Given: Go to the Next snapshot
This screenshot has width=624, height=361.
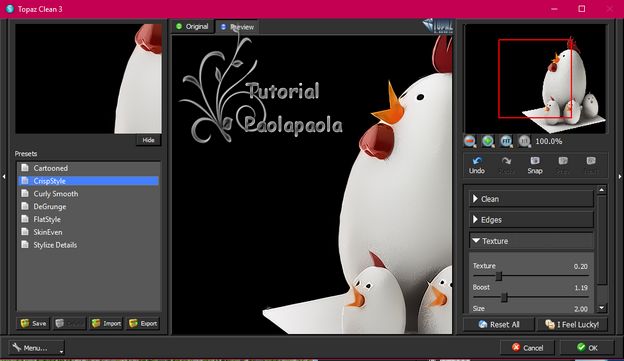Looking at the screenshot, I should [x=591, y=165].
